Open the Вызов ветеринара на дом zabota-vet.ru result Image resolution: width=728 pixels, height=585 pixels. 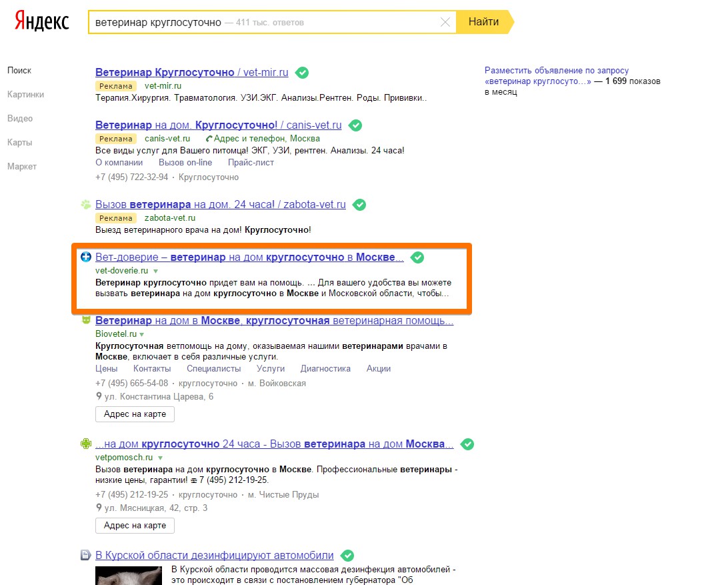(221, 204)
